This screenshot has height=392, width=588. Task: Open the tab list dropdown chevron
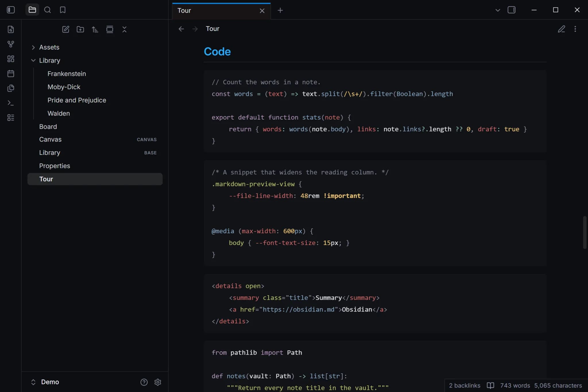click(498, 10)
